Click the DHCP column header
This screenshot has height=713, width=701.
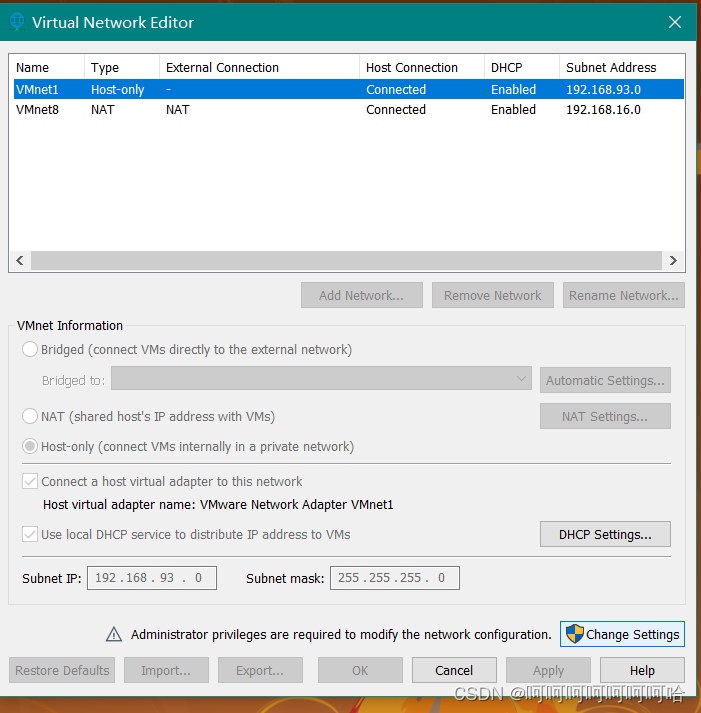coord(522,67)
